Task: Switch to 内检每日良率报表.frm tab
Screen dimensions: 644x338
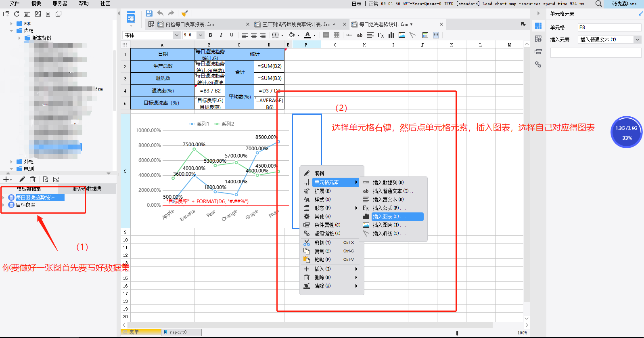Action: pos(190,24)
